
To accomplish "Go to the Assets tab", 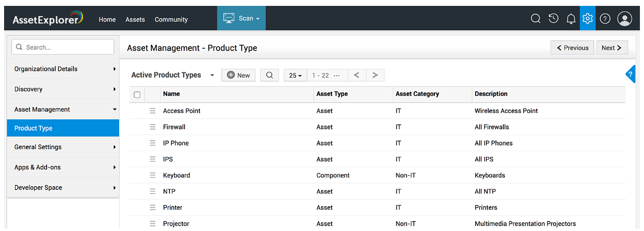I will 135,19.
